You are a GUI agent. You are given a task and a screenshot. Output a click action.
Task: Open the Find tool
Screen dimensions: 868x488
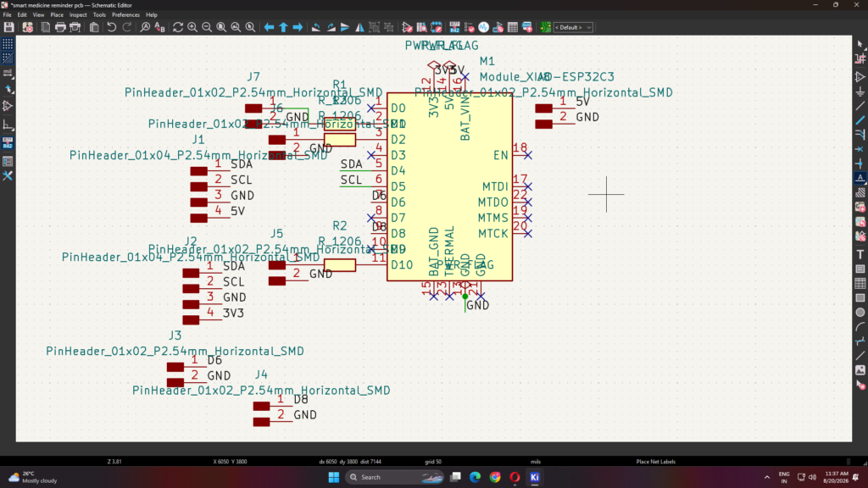(145, 27)
